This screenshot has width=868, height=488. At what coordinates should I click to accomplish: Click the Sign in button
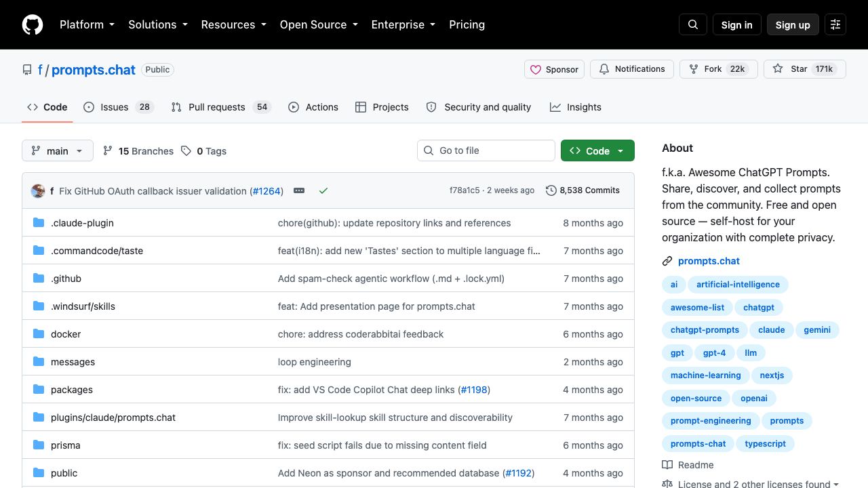tap(736, 24)
